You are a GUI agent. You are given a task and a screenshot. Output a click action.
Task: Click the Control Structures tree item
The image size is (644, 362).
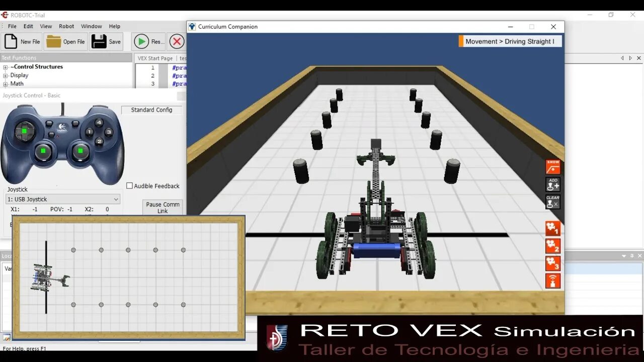point(37,67)
